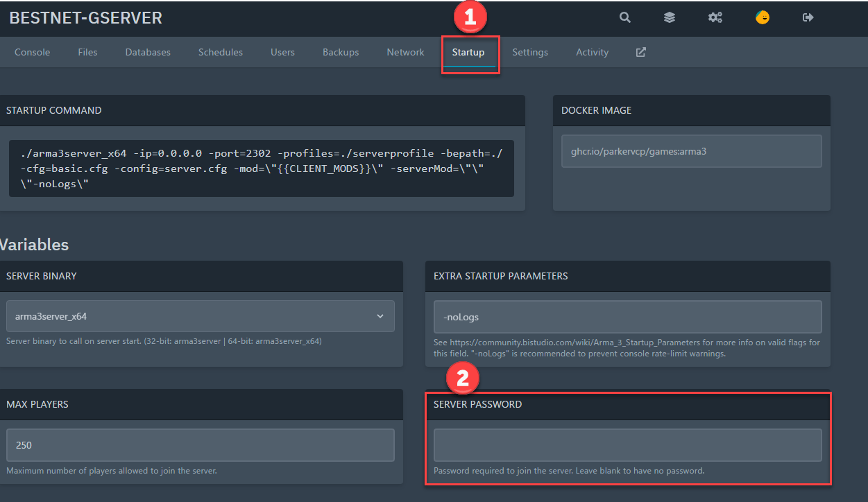Image resolution: width=868 pixels, height=502 pixels.
Task: Click the 'Maximum number of players' description
Action: coord(112,471)
